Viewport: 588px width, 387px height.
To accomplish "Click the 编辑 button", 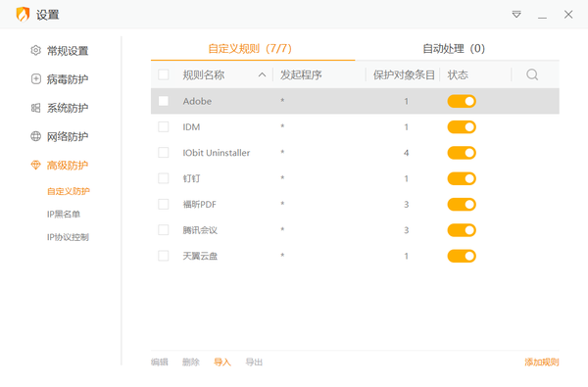I will click(x=160, y=362).
